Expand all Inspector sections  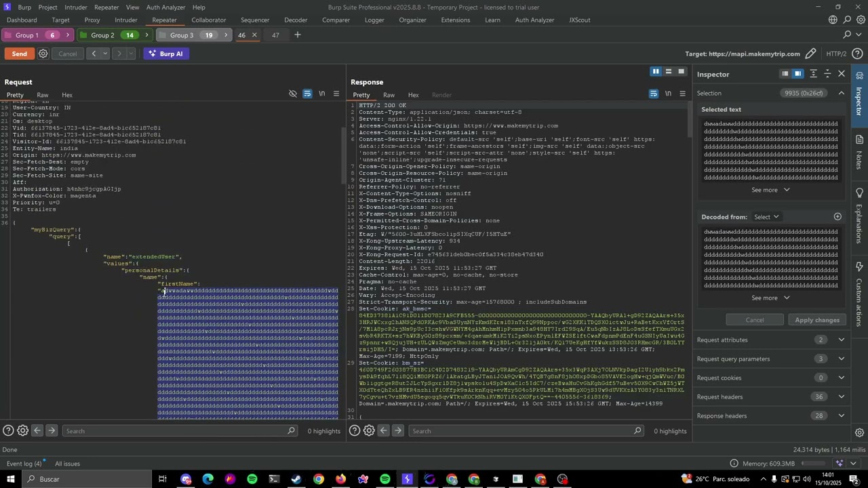click(x=814, y=74)
